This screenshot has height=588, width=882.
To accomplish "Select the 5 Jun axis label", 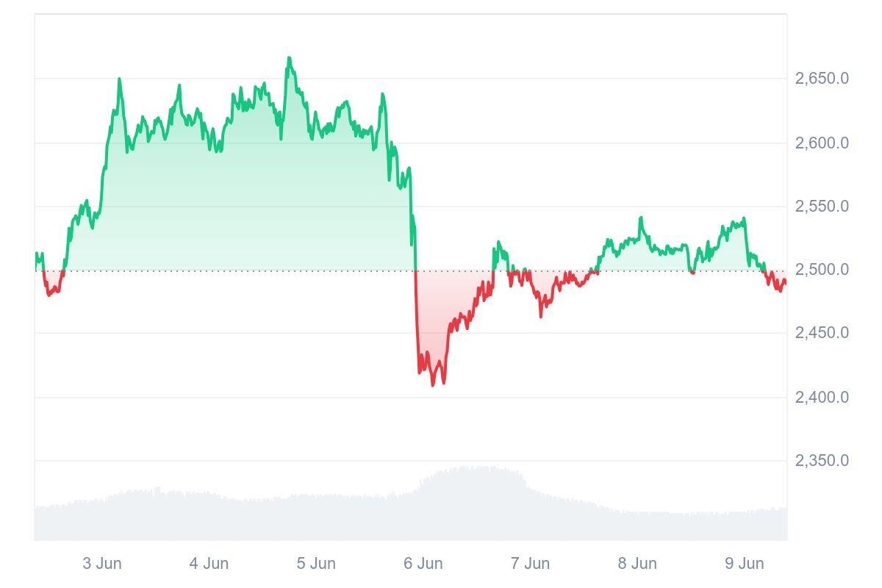I will pos(316,564).
